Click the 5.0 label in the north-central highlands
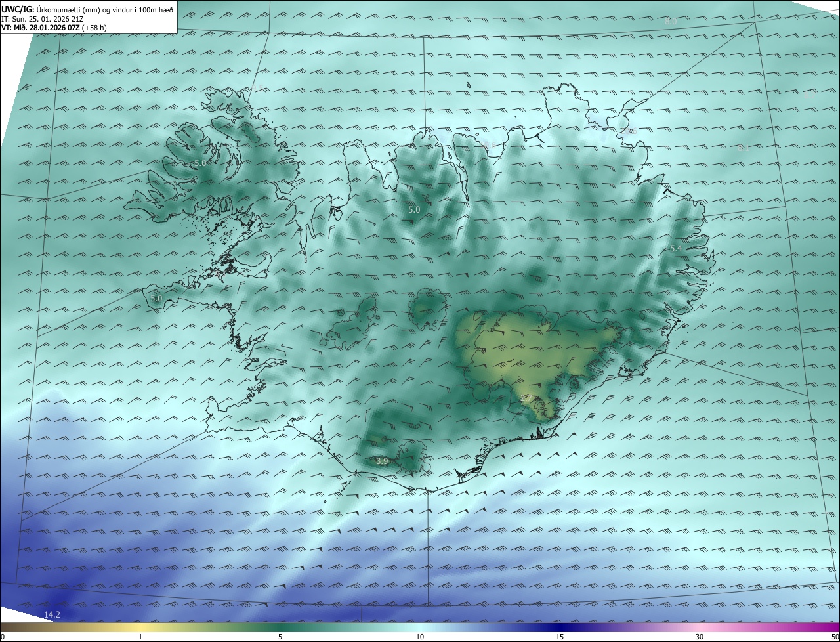840x642 pixels. pyautogui.click(x=414, y=210)
